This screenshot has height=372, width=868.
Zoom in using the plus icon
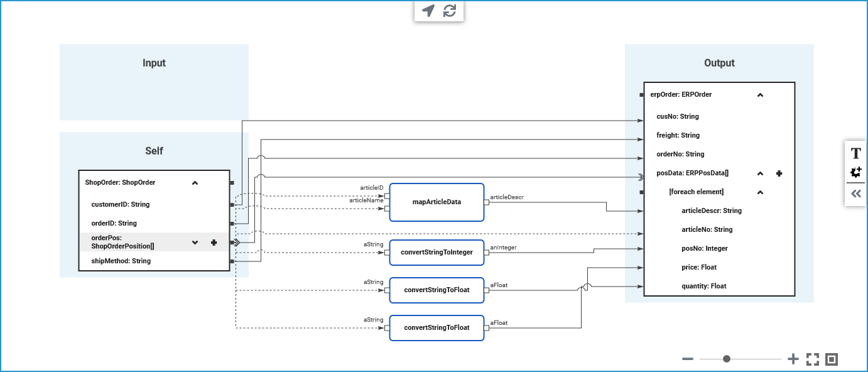(x=793, y=359)
